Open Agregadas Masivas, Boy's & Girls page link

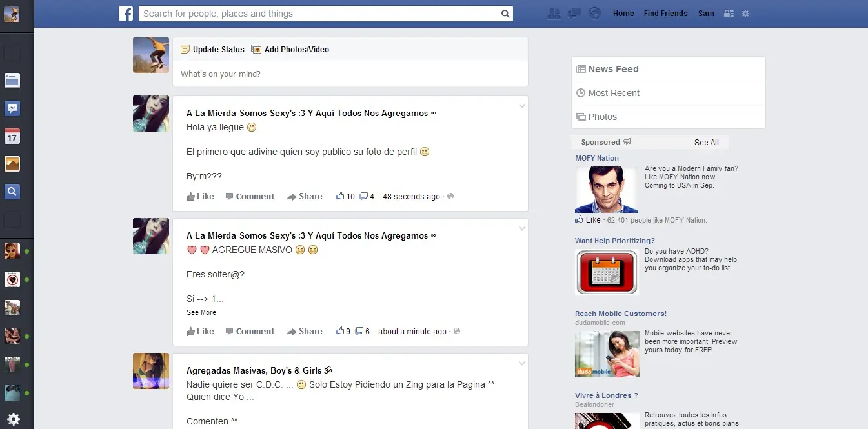(x=259, y=370)
